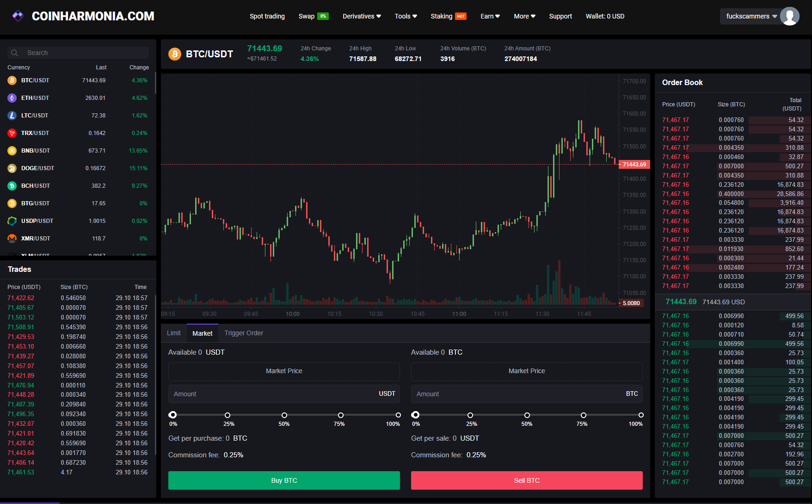Viewport: 812px width, 504px height.
Task: Click the user avatar icon
Action: 789,16
